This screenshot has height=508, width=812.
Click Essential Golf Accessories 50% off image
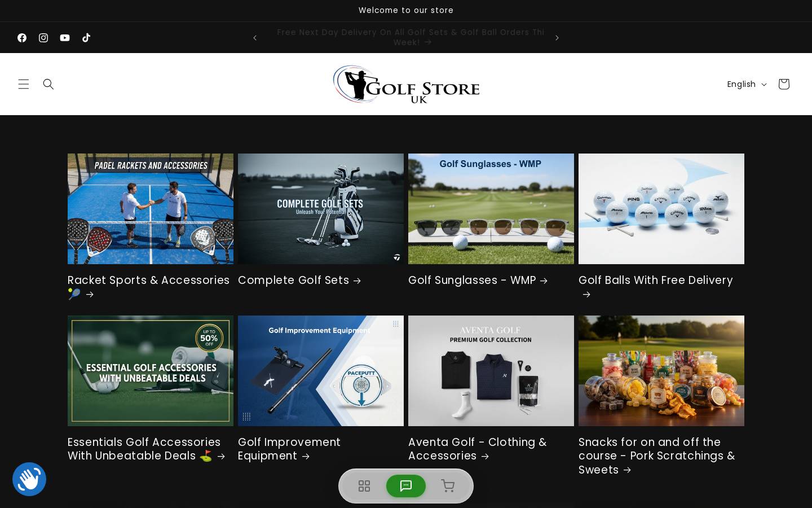pos(151,371)
